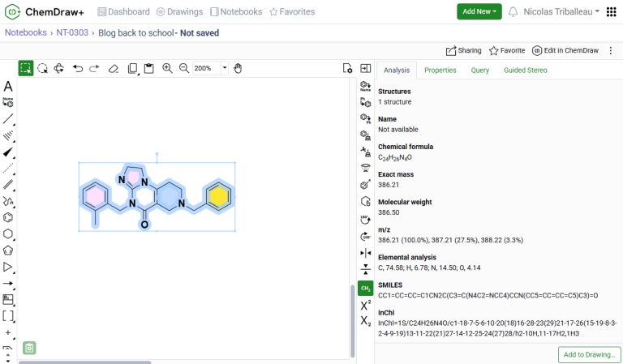Click the yellow highlighted benzene ring

pyautogui.click(x=217, y=195)
